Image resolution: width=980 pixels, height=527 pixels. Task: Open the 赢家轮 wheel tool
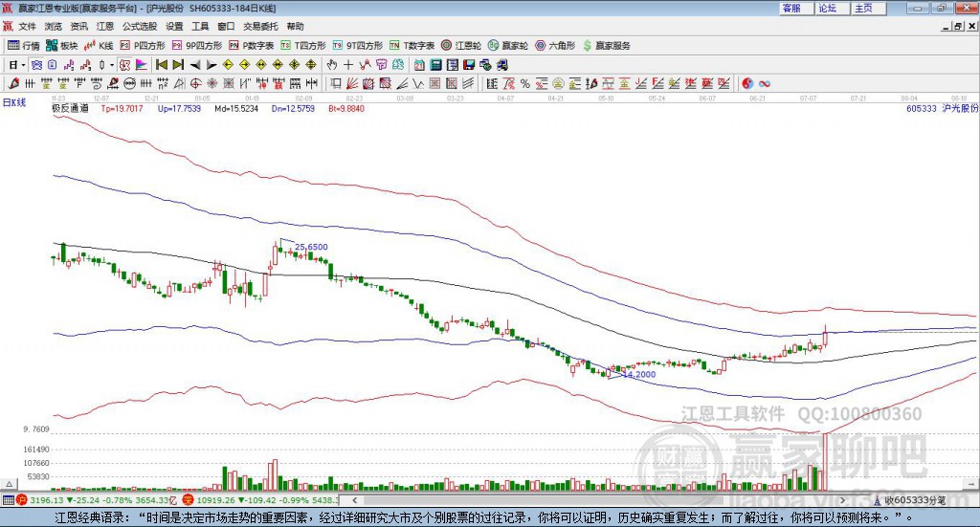point(508,46)
